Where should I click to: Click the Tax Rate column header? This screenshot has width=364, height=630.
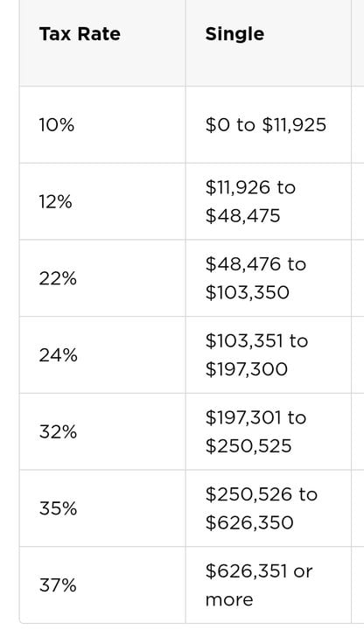coord(80,34)
